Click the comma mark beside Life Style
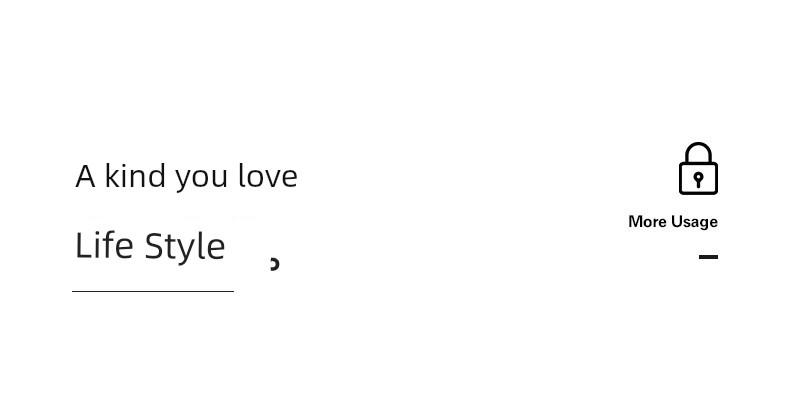 point(275,263)
